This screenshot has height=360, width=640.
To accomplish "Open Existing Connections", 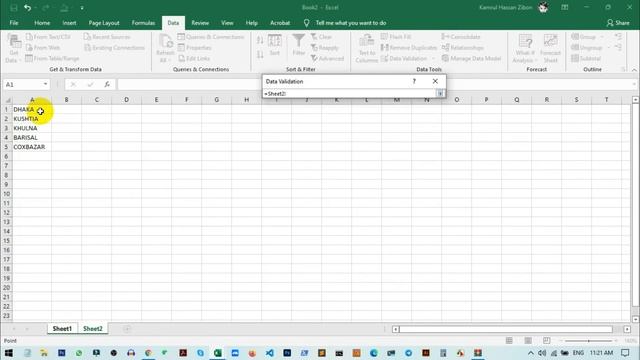I will 114,48.
